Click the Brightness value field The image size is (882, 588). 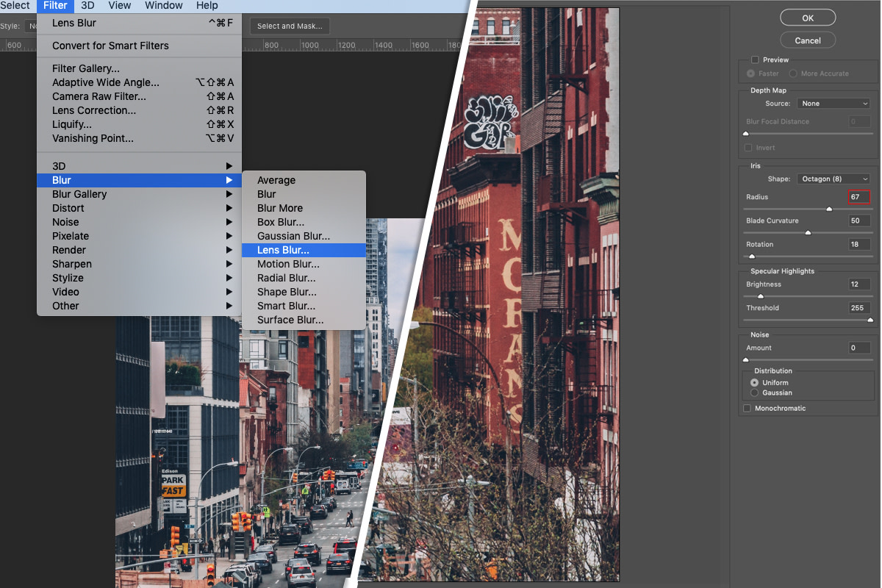[x=859, y=284]
